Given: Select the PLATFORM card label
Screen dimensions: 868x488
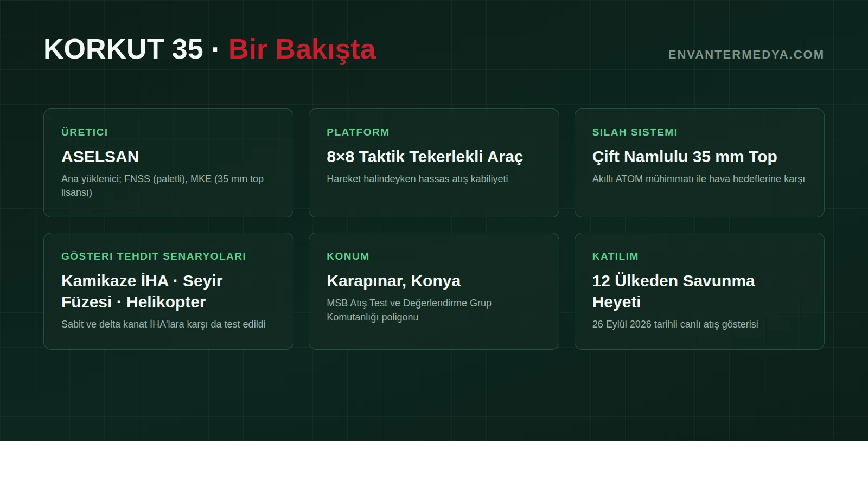Looking at the screenshot, I should (358, 132).
